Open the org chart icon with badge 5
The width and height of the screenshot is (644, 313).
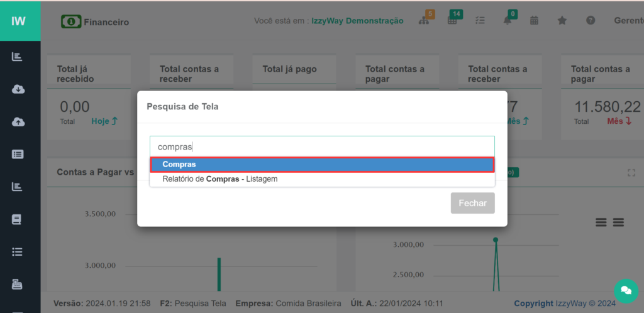(423, 21)
